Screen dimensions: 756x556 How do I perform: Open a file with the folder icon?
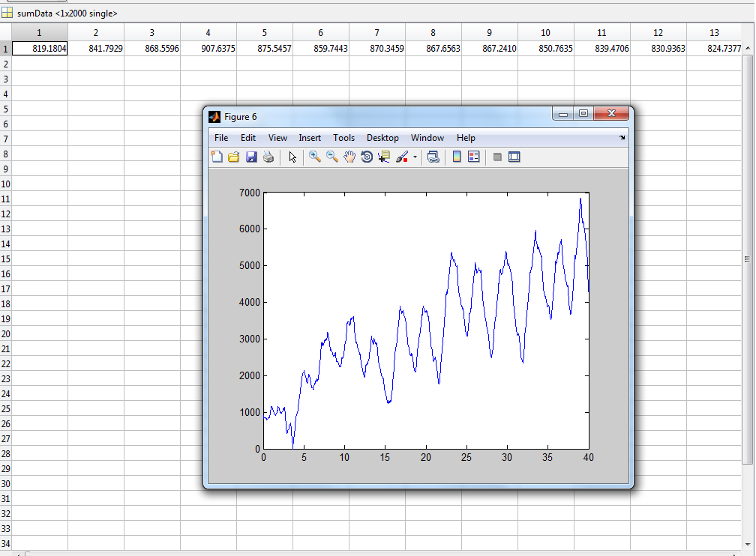(x=234, y=157)
